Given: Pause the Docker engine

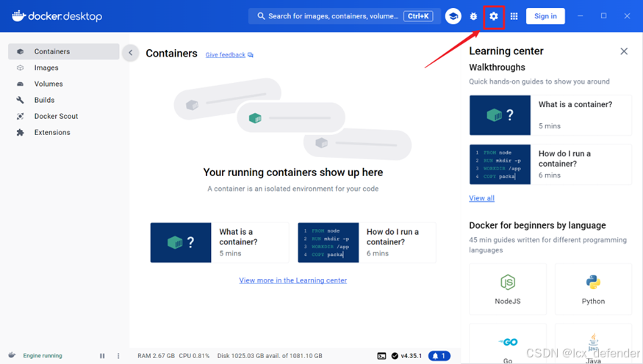Looking at the screenshot, I should pos(102,356).
